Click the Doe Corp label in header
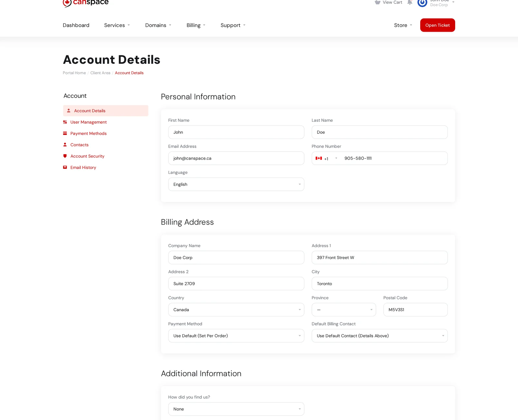The image size is (518, 420). 439,5
